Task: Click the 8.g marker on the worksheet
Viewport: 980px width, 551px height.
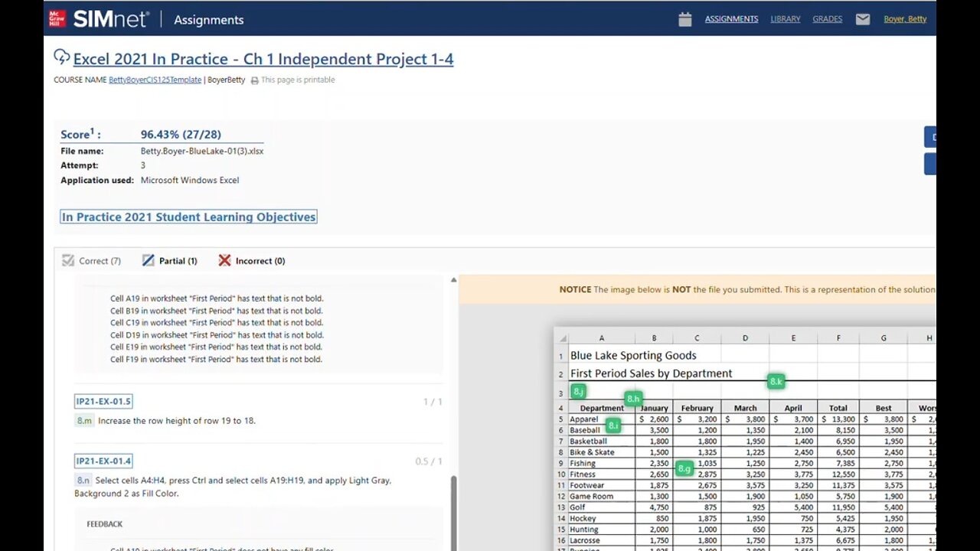Action: [x=684, y=468]
